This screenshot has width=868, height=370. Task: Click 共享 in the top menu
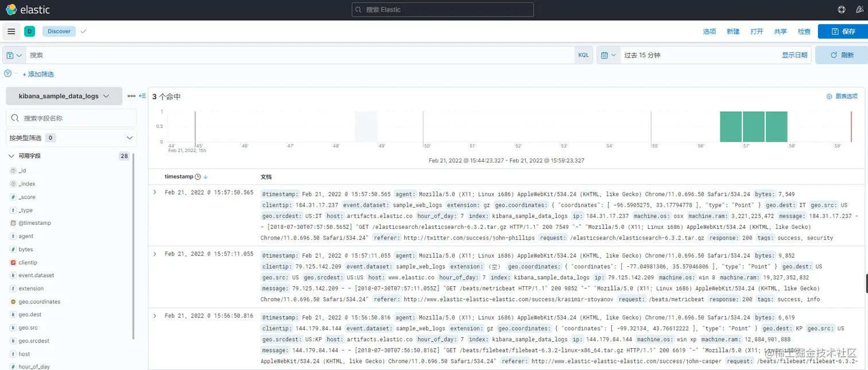coord(780,32)
